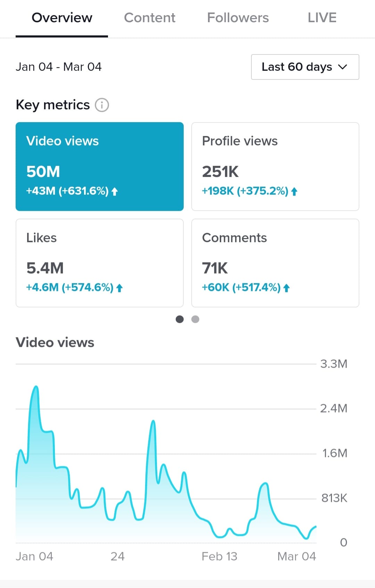Image resolution: width=375 pixels, height=588 pixels.
Task: Select the Profile views metric card
Action: click(x=275, y=167)
